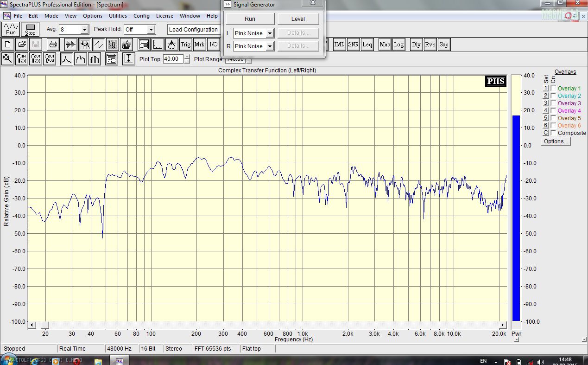Turn on the Overlay 4 checkbox
This screenshot has height=365, width=588.
click(x=553, y=111)
